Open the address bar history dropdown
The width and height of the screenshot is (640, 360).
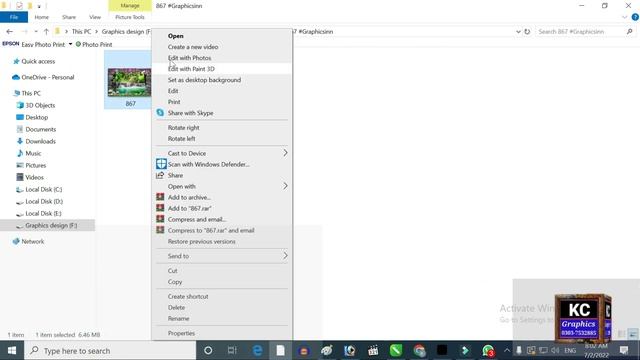tap(518, 31)
